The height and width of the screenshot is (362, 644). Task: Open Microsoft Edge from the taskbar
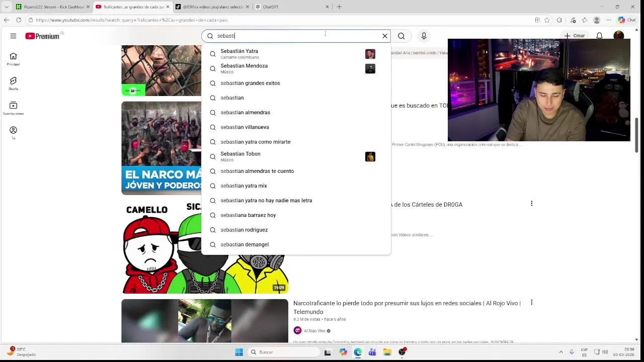(358, 352)
